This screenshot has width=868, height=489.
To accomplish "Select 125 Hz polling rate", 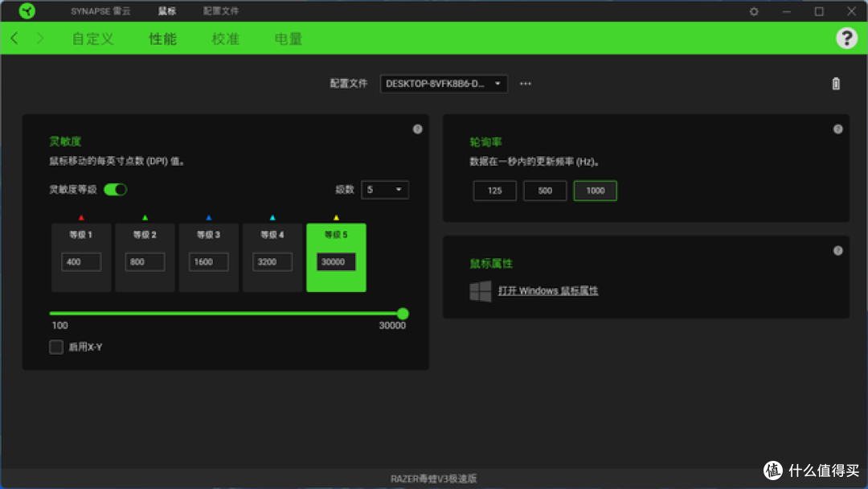I will 494,191.
